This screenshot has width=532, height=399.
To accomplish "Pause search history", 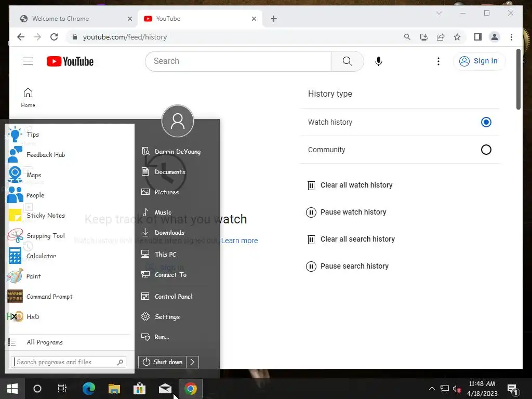I will [x=347, y=266].
